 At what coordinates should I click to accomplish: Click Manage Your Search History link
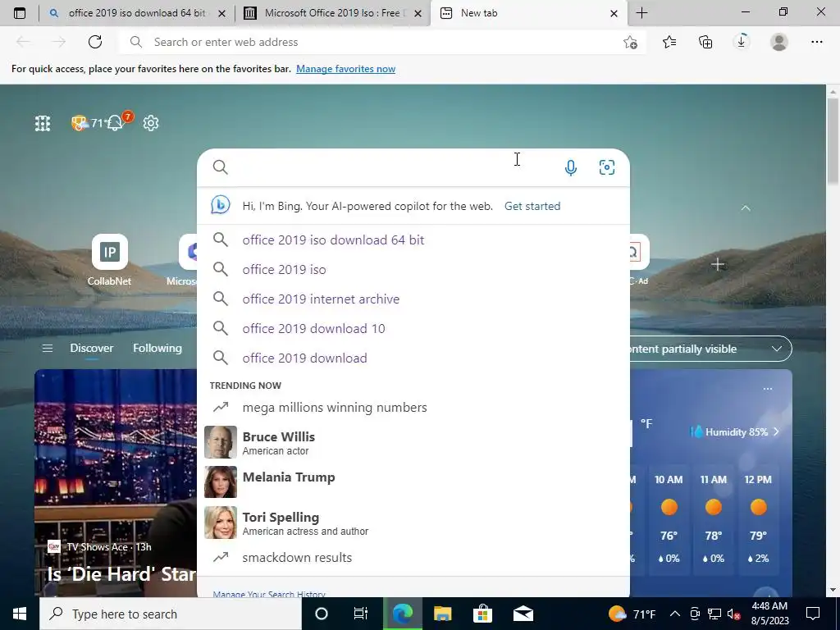(x=269, y=594)
